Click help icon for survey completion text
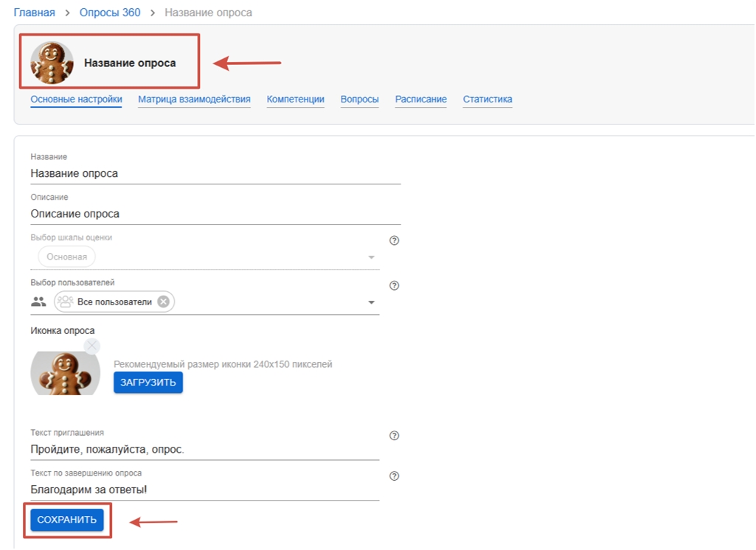 coord(394,476)
